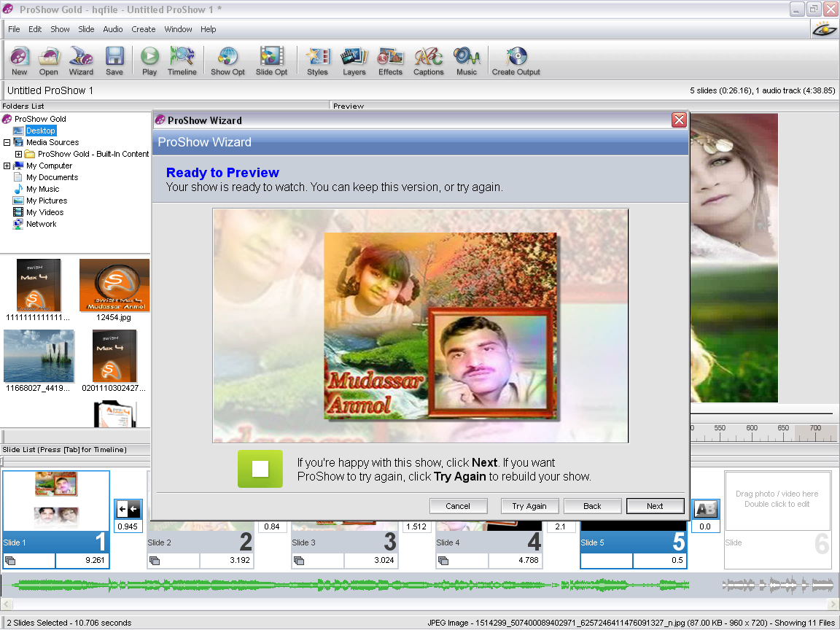Launch the Wizard from the toolbar
This screenshot has width=840, height=630.
click(x=81, y=61)
